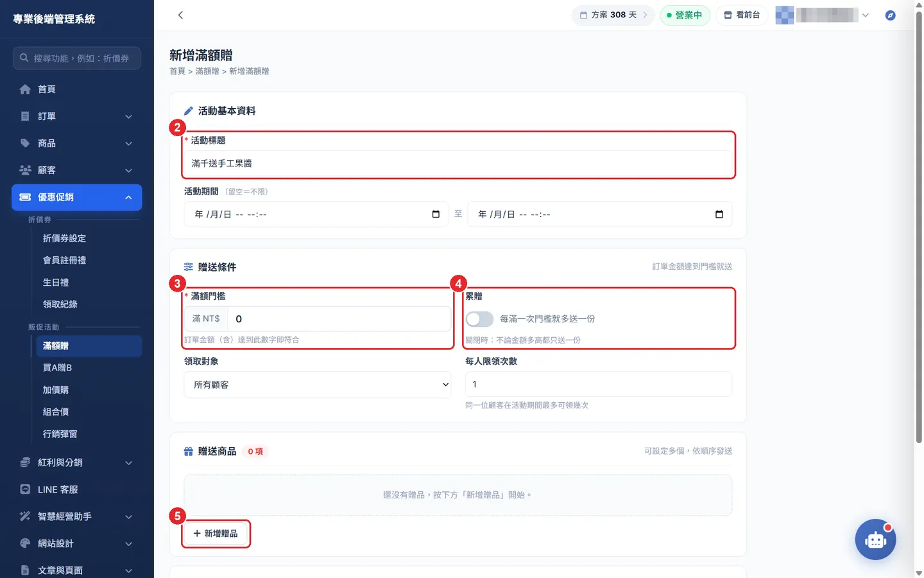Click the end date field of 活動期間
The image size is (924, 578).
click(600, 215)
